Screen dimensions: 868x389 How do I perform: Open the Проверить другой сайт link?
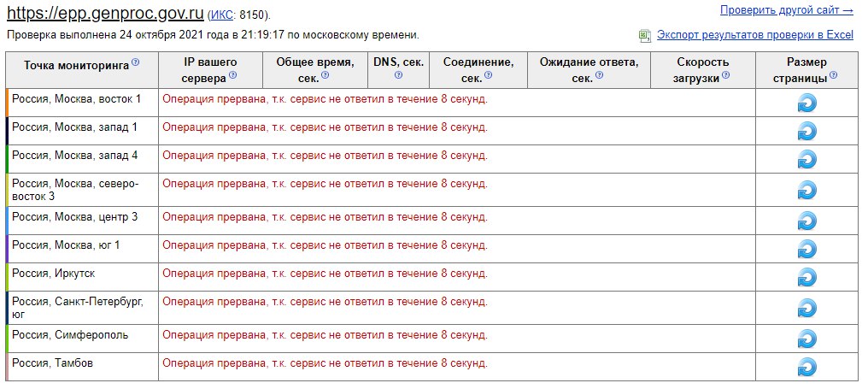point(787,10)
